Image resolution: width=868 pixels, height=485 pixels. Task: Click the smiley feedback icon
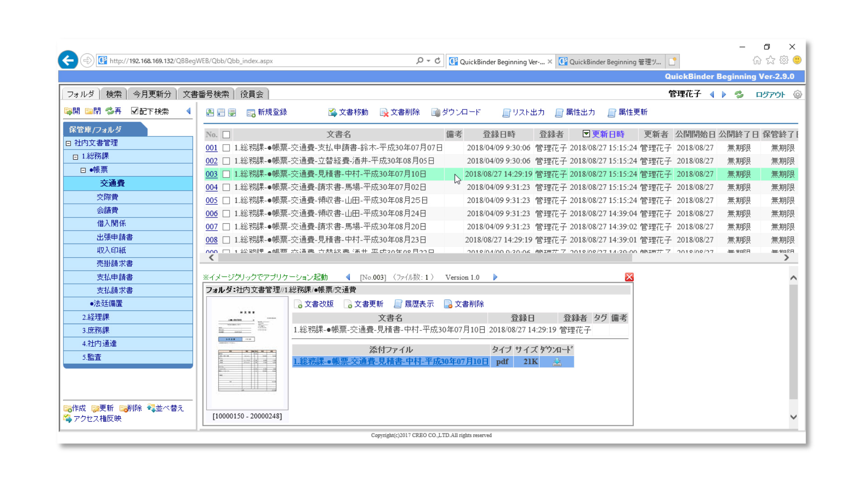(797, 60)
